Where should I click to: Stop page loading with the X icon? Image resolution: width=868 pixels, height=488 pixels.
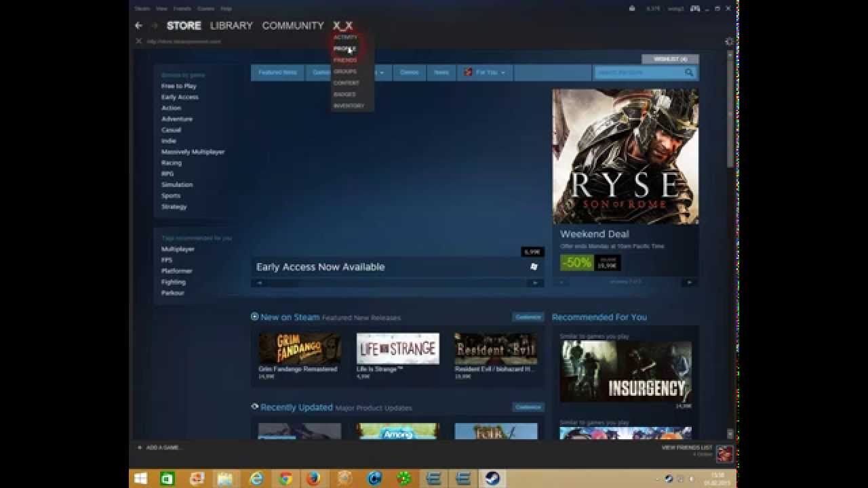tap(138, 41)
